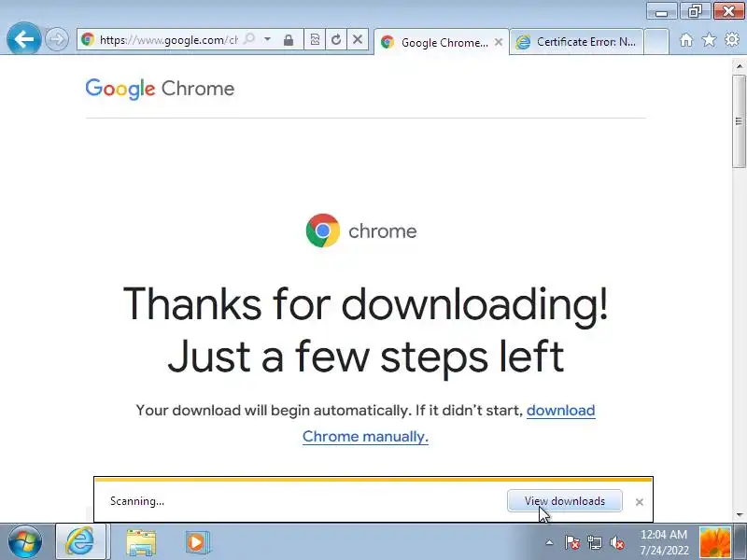Click the View downloads button

[x=565, y=501]
